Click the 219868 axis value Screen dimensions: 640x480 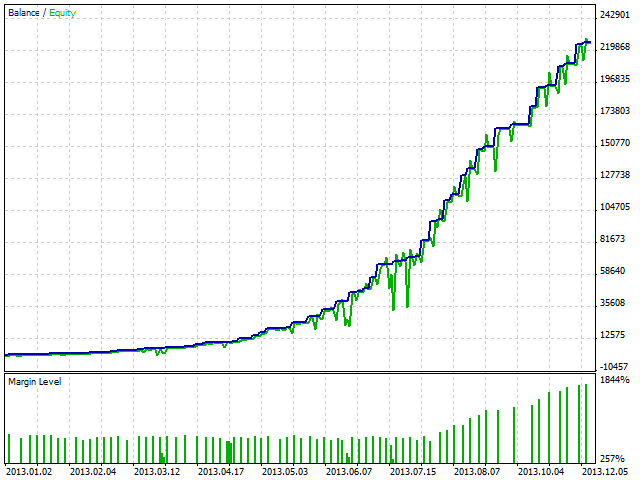[615, 47]
